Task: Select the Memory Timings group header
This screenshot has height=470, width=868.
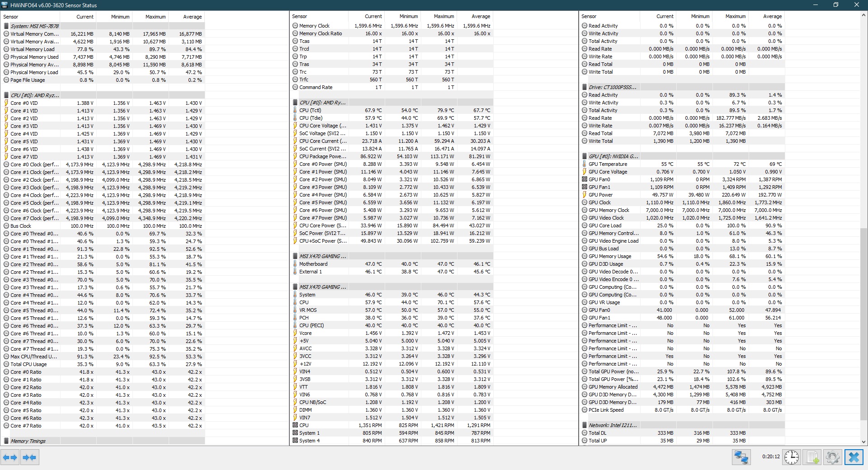Action: pyautogui.click(x=103, y=441)
